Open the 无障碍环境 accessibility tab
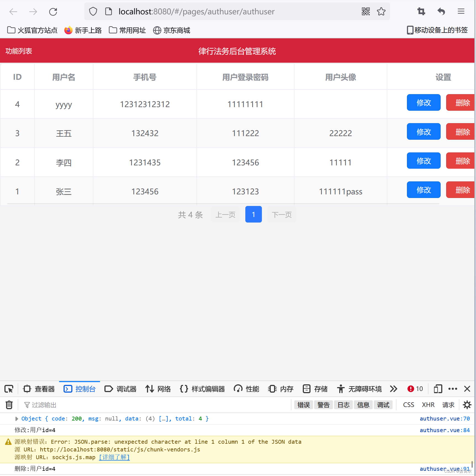 click(359, 389)
